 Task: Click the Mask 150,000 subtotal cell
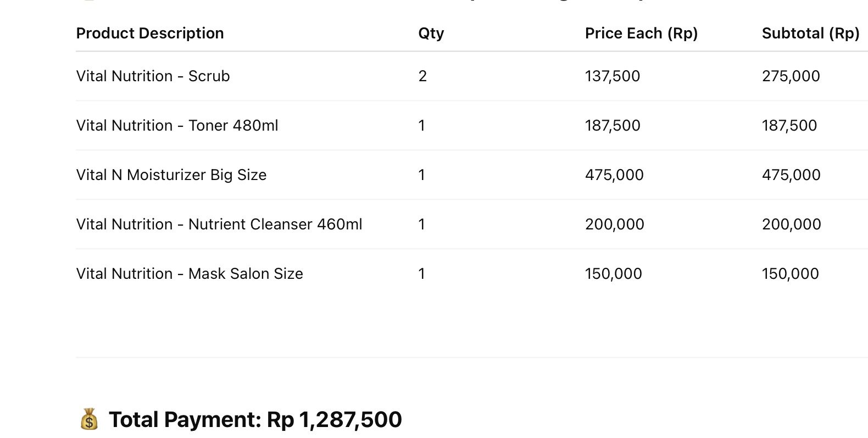[x=790, y=274]
